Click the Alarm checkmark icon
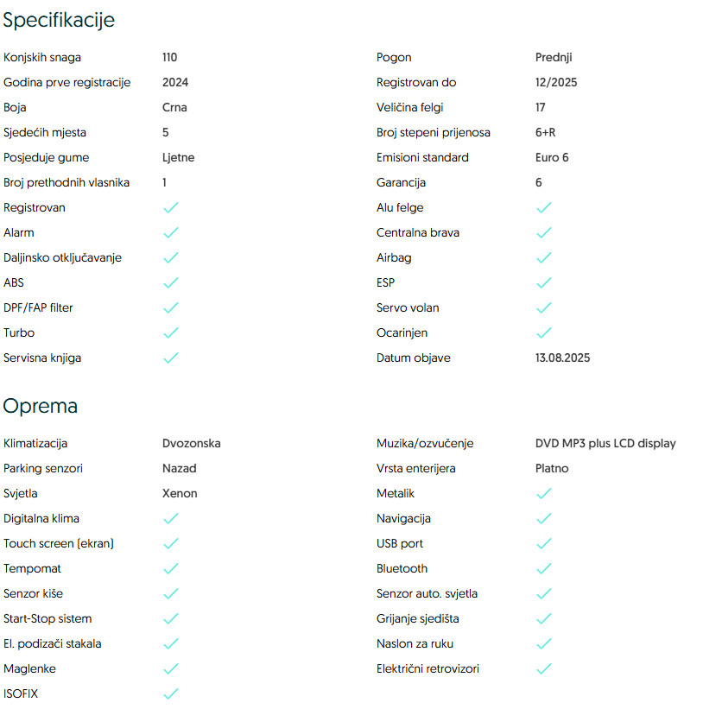Viewport: 703px width, 728px height. pyautogui.click(x=171, y=233)
